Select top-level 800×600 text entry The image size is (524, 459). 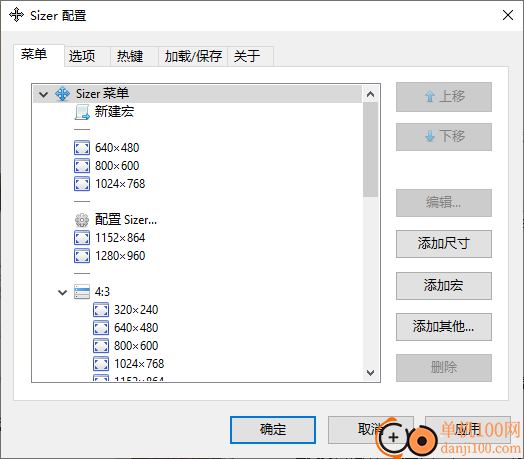tap(117, 166)
